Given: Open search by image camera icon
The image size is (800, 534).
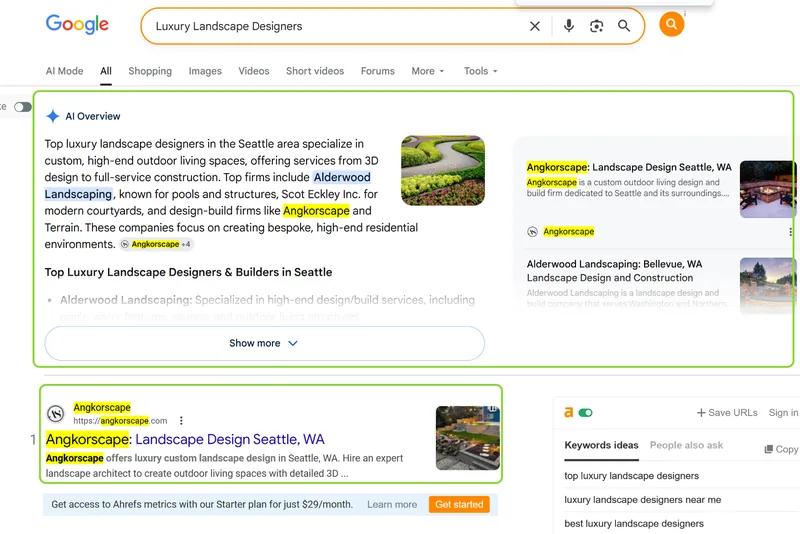Looking at the screenshot, I should tap(596, 26).
